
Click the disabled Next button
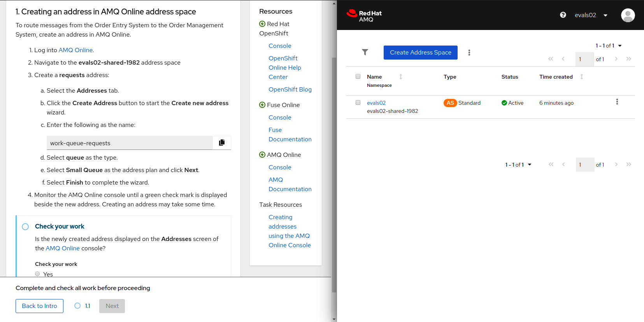[x=112, y=306]
